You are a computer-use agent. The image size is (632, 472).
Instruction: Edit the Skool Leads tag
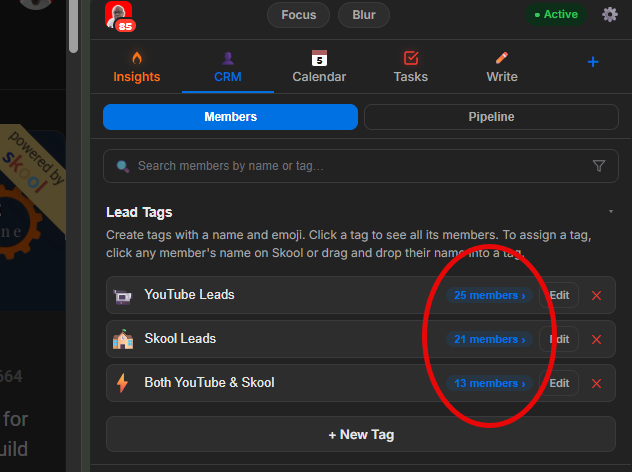[559, 339]
